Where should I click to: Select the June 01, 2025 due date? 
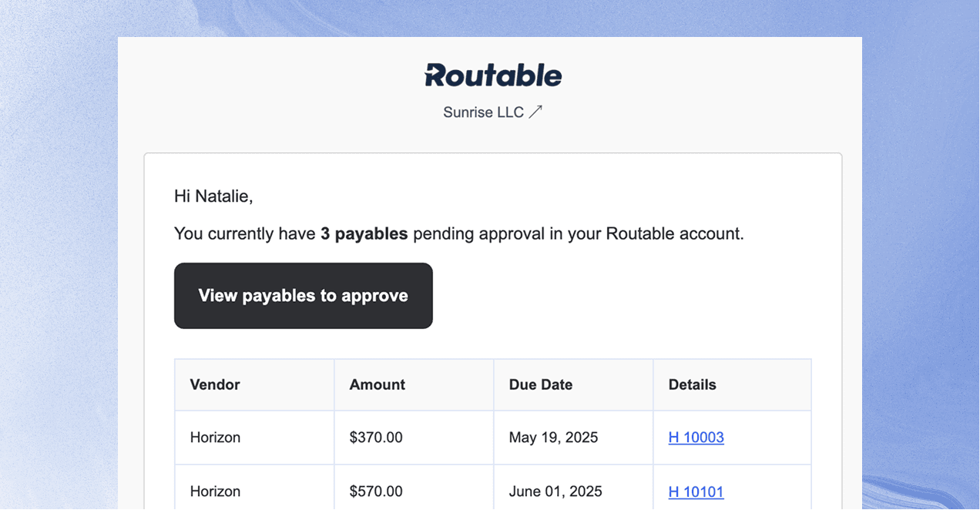click(x=555, y=492)
